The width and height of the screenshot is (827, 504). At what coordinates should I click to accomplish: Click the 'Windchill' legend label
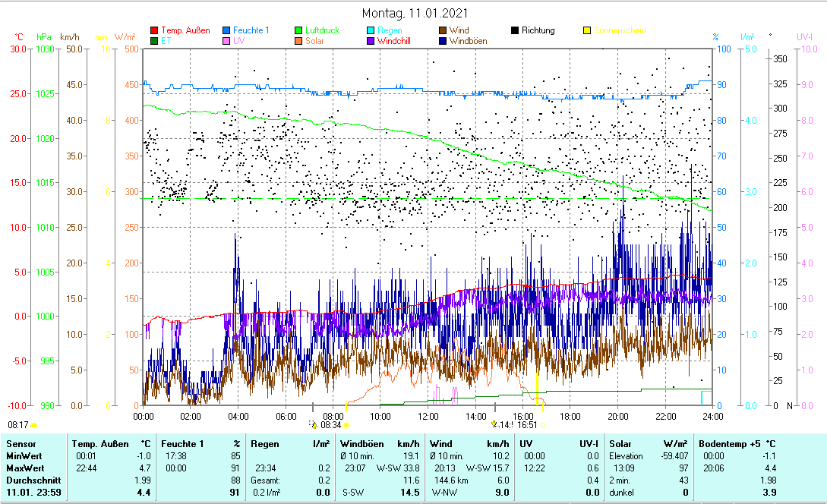393,41
